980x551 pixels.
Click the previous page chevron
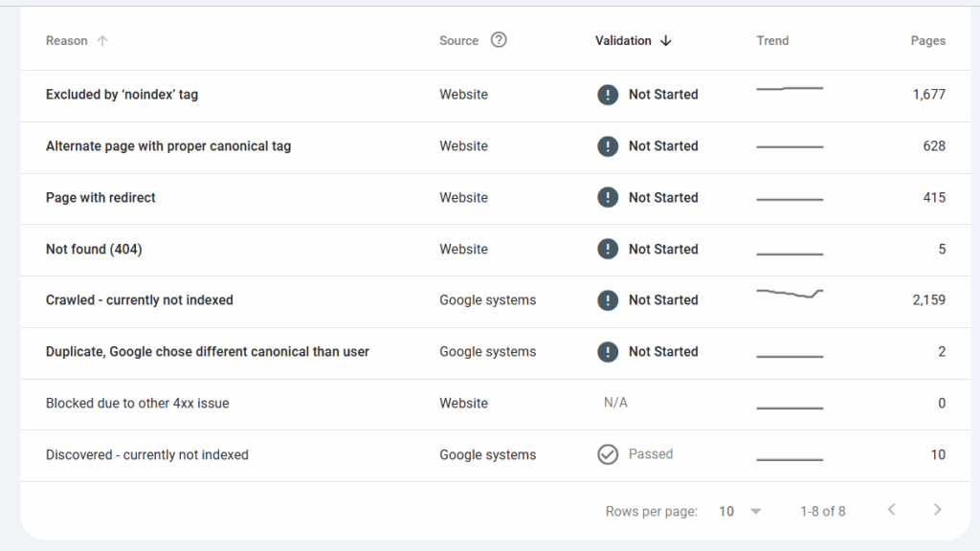[x=891, y=510]
